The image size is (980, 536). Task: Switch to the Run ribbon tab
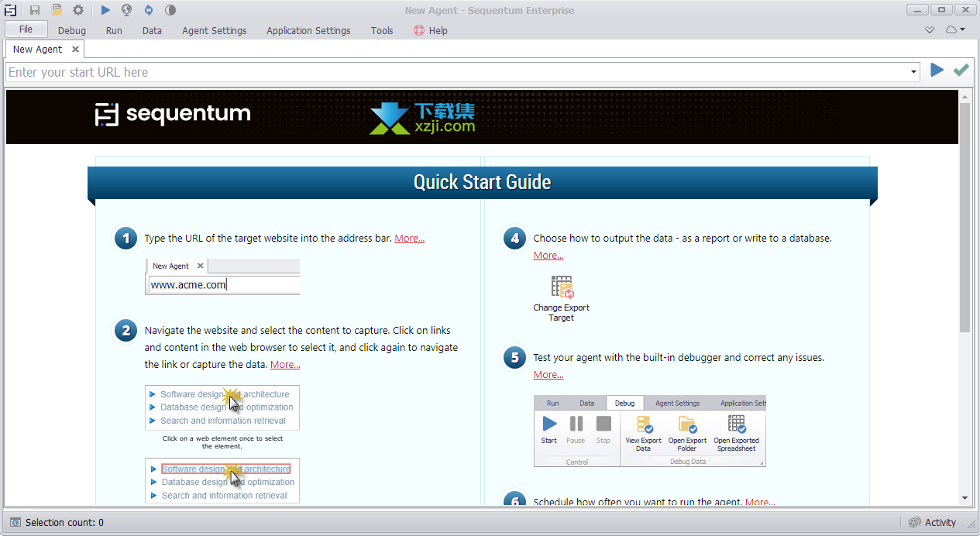pos(114,31)
